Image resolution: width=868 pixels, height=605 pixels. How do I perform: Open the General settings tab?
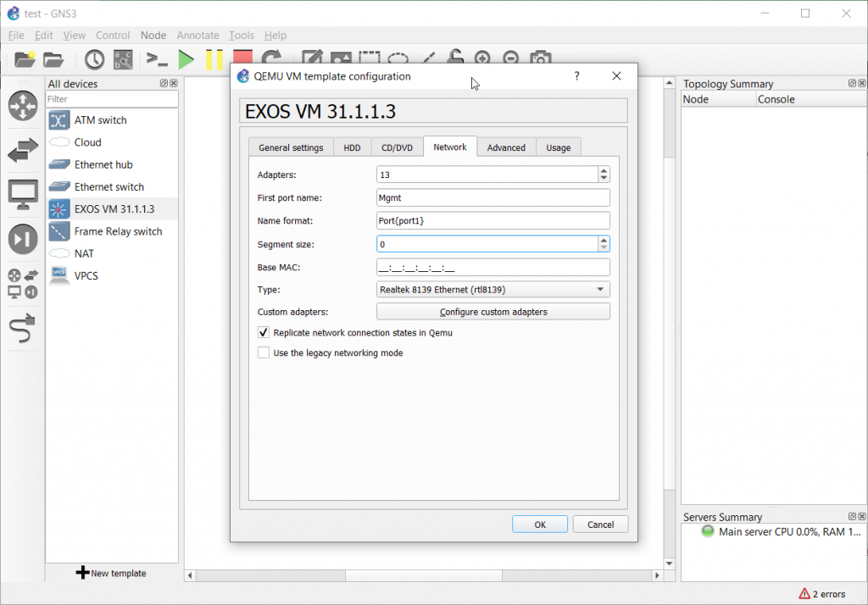[292, 147]
